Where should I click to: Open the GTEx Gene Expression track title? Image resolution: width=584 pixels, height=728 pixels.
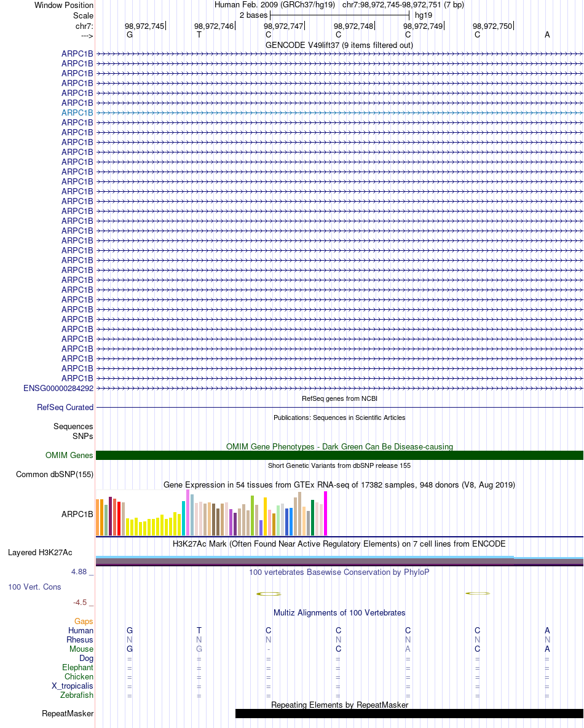(x=339, y=485)
